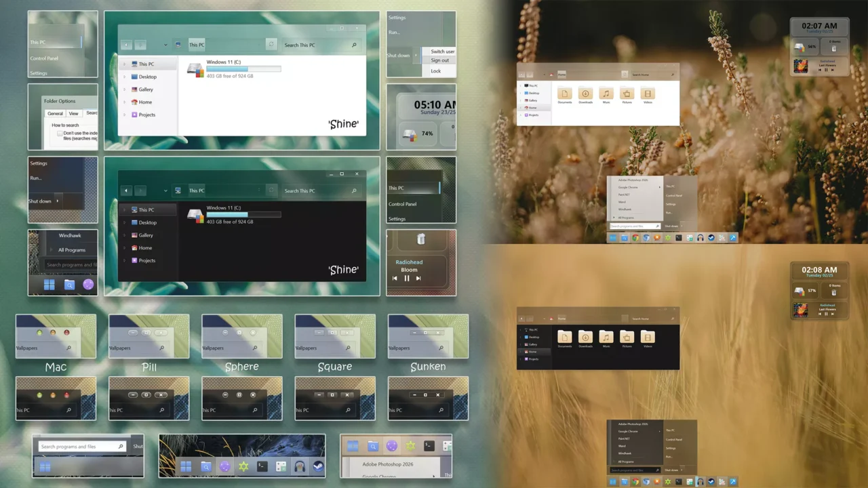Viewport: 868px width, 488px height.
Task: Click the green button in the light Mac preview
Action: coord(39,333)
